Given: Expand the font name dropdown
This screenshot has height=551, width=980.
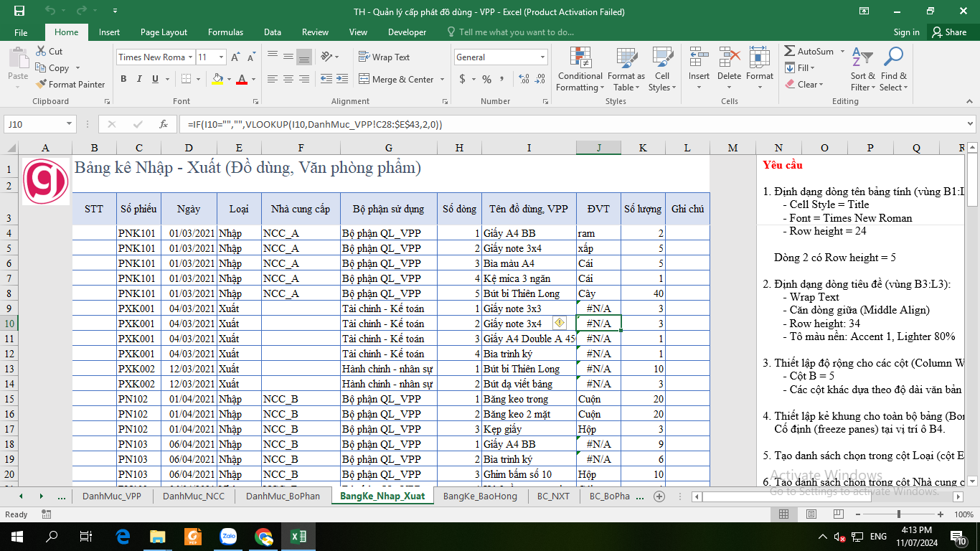Looking at the screenshot, I should click(x=190, y=57).
